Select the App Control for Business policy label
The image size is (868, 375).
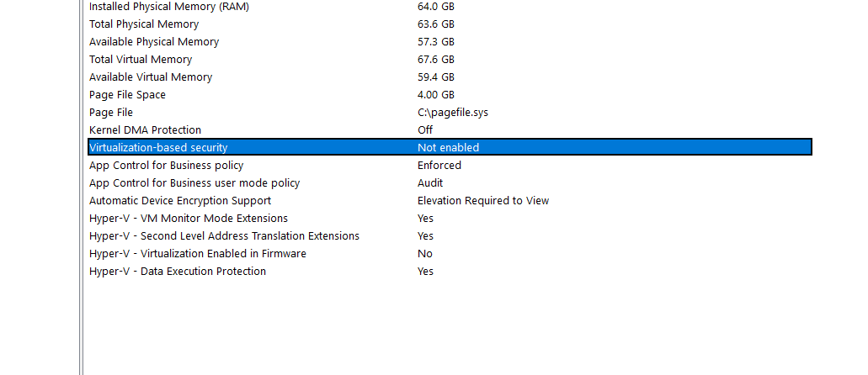(x=167, y=166)
